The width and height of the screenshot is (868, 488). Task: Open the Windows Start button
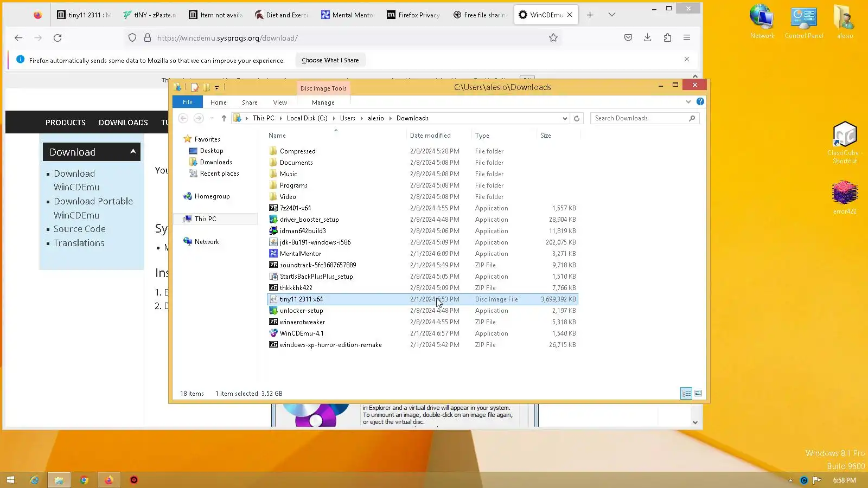(x=10, y=480)
